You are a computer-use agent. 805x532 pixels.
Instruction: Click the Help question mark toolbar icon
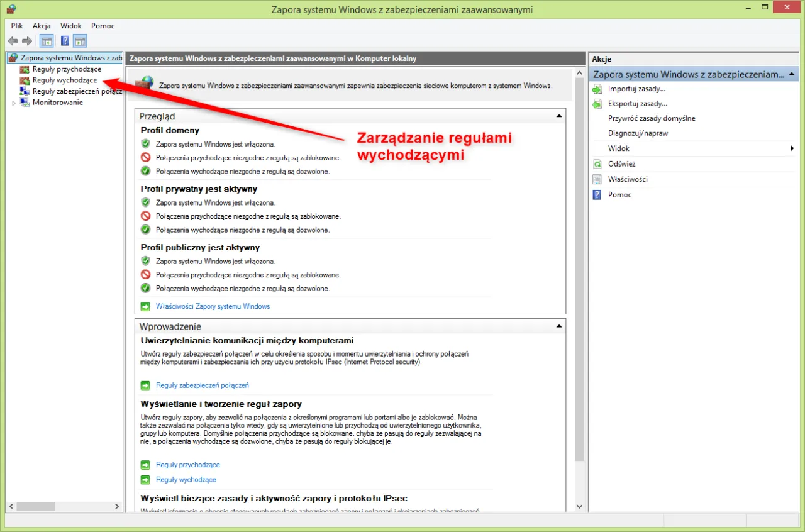(x=65, y=40)
